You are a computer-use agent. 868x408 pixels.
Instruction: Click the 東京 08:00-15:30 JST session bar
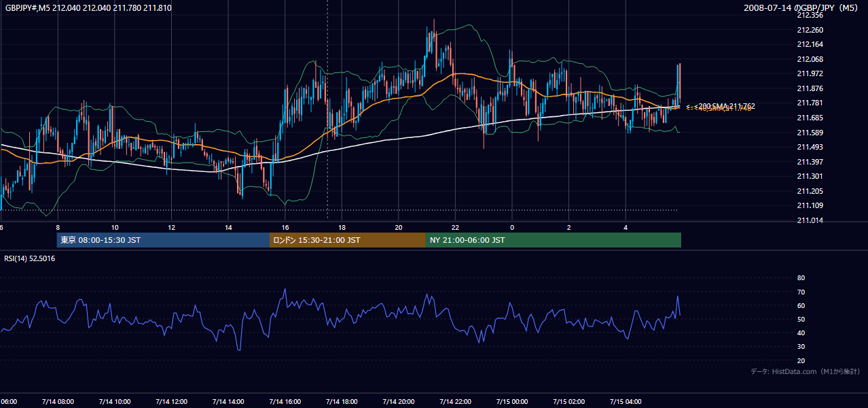click(x=164, y=240)
